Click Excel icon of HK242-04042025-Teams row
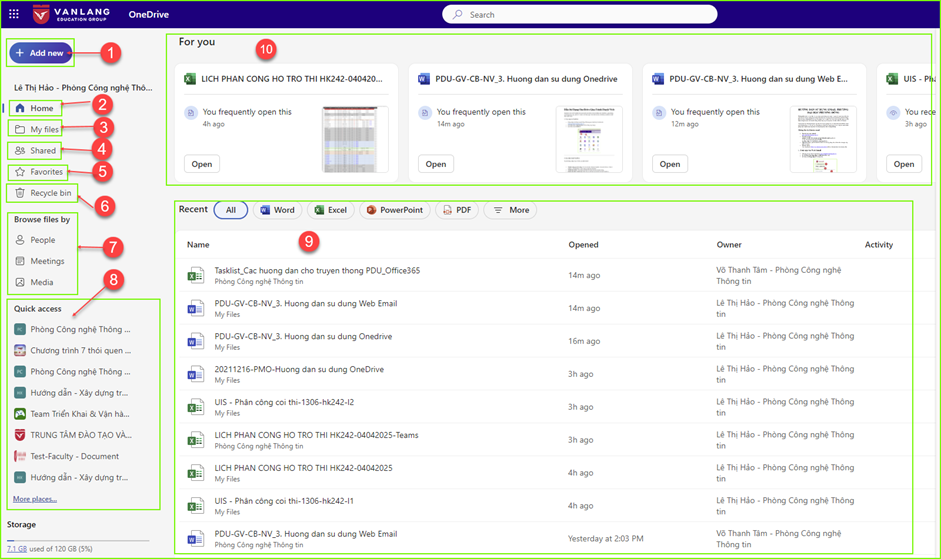This screenshot has width=941, height=559. click(195, 440)
